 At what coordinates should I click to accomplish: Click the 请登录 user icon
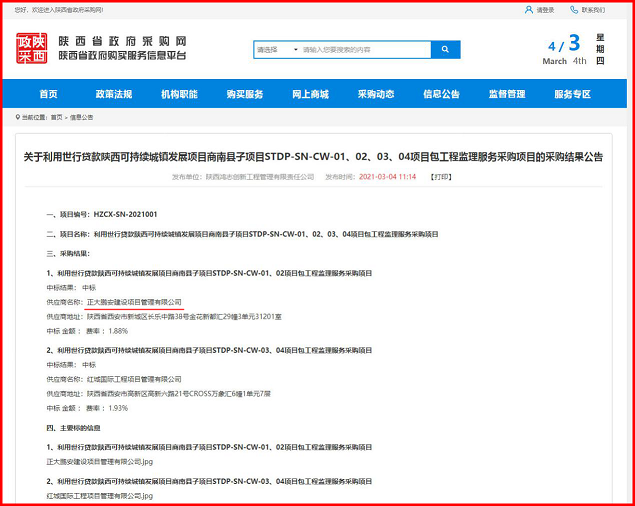[528, 10]
